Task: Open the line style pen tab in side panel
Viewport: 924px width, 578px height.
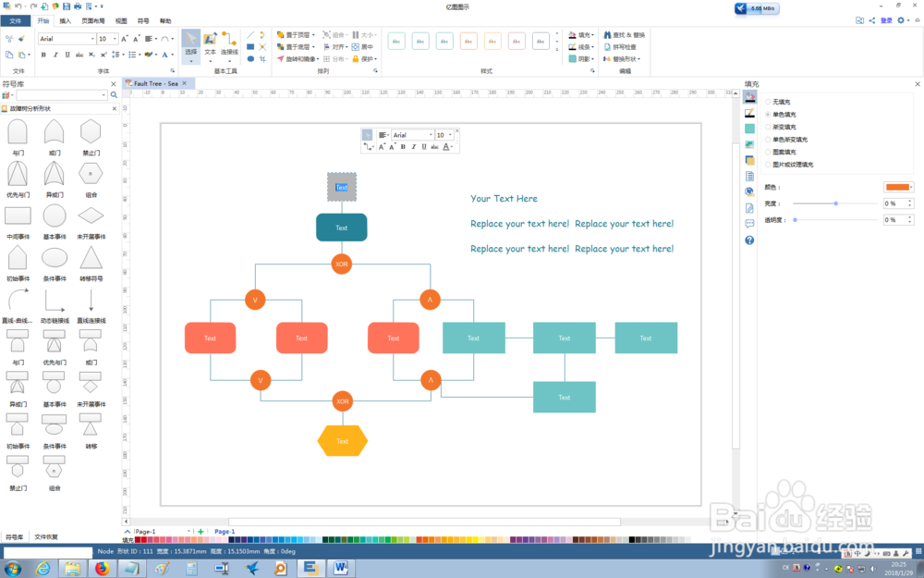Action: [x=749, y=113]
